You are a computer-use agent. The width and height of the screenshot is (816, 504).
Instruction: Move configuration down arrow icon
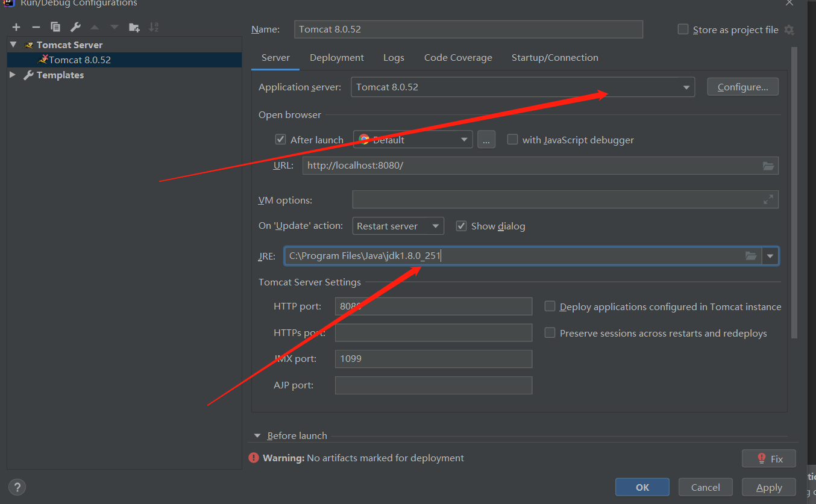click(x=115, y=27)
